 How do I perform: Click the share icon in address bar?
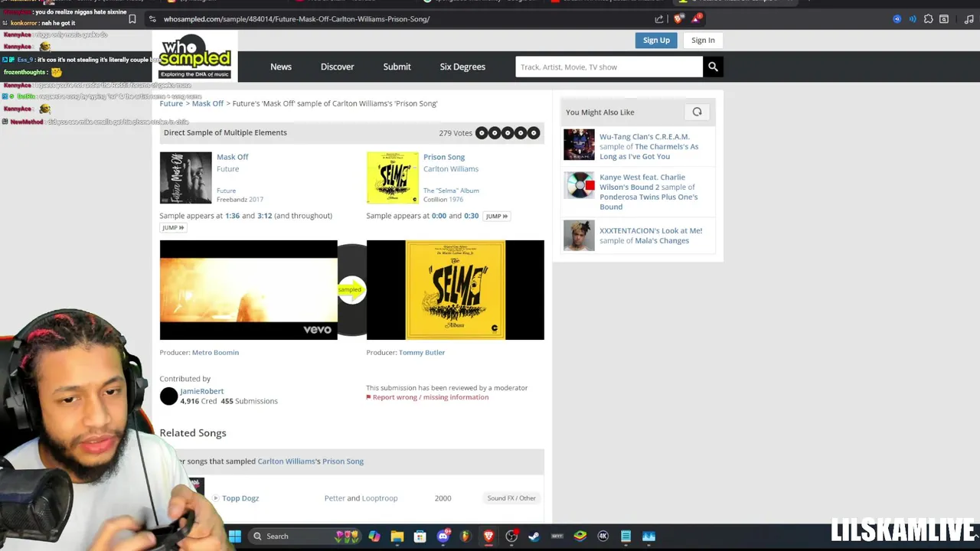coord(659,18)
